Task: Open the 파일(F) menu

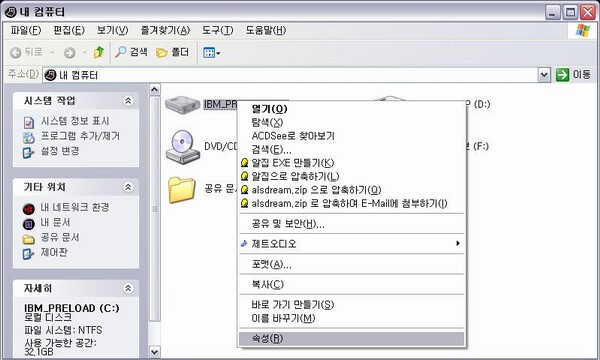Action: 26,30
